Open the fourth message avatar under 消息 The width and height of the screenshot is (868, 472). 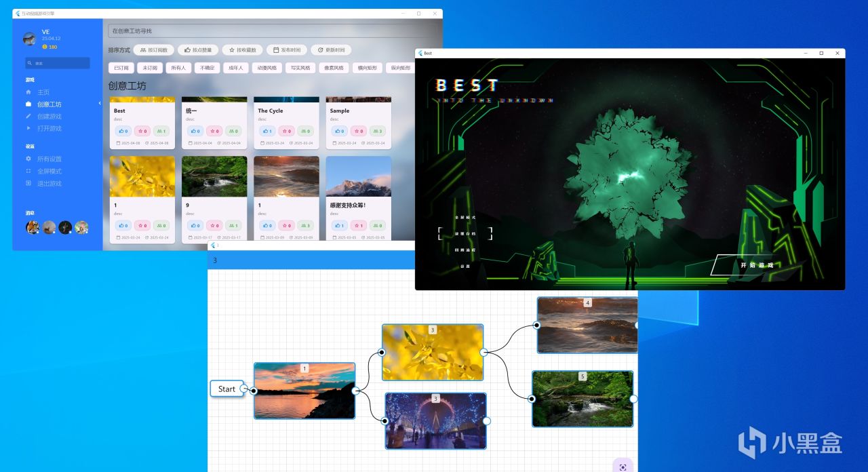(81, 227)
